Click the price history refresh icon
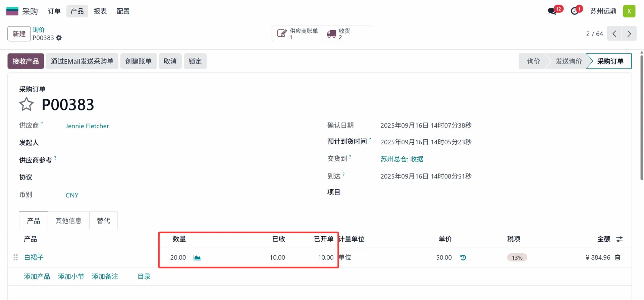Image resolution: width=644 pixels, height=300 pixels. tap(463, 258)
